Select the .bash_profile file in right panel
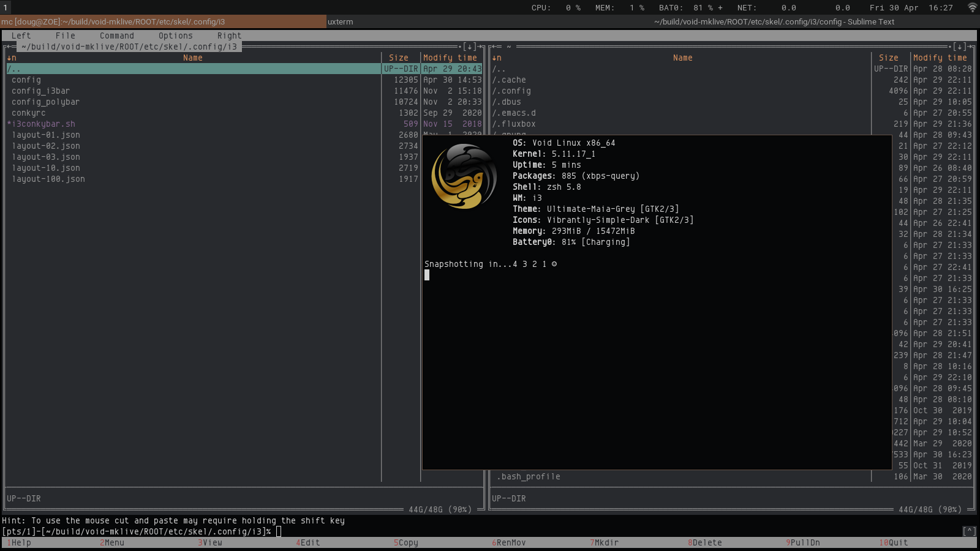This screenshot has height=551, width=980. tap(528, 476)
